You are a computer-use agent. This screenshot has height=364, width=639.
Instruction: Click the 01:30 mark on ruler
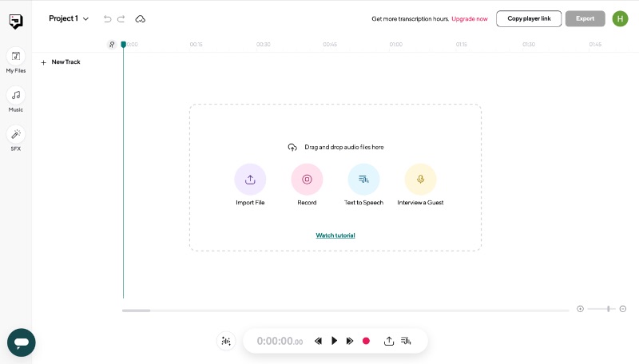[529, 45]
